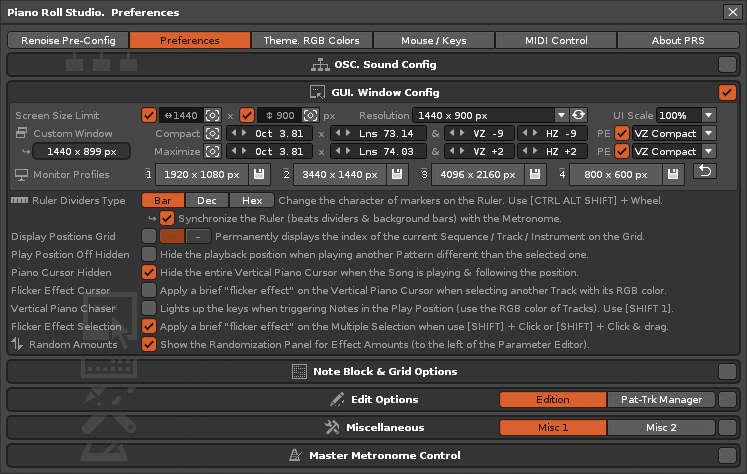This screenshot has height=474, width=747.
Task: Enable Play Position Off Hidden
Action: point(149,254)
